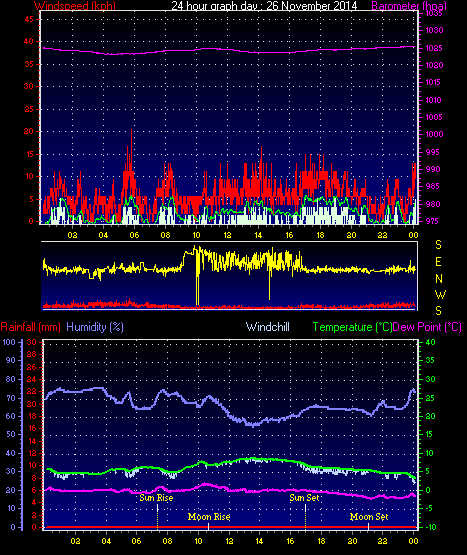Click the Windchill legend label
467x555 pixels.
[x=268, y=327]
